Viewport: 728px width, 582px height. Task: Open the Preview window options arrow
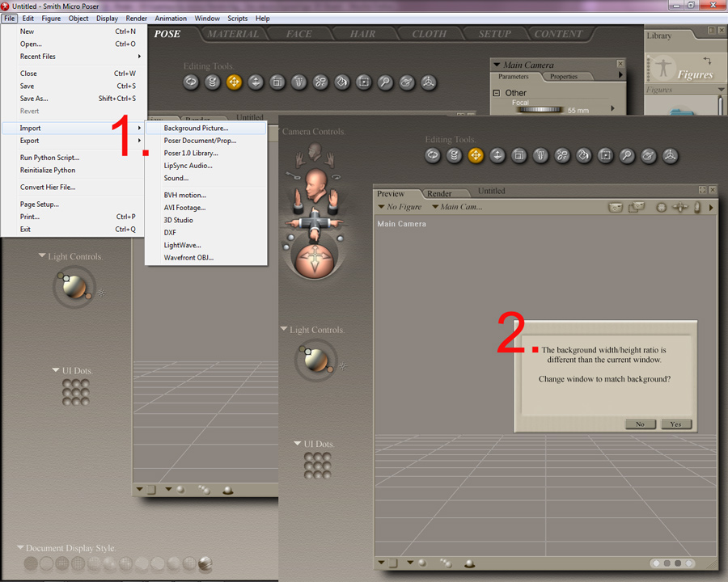pyautogui.click(x=711, y=208)
